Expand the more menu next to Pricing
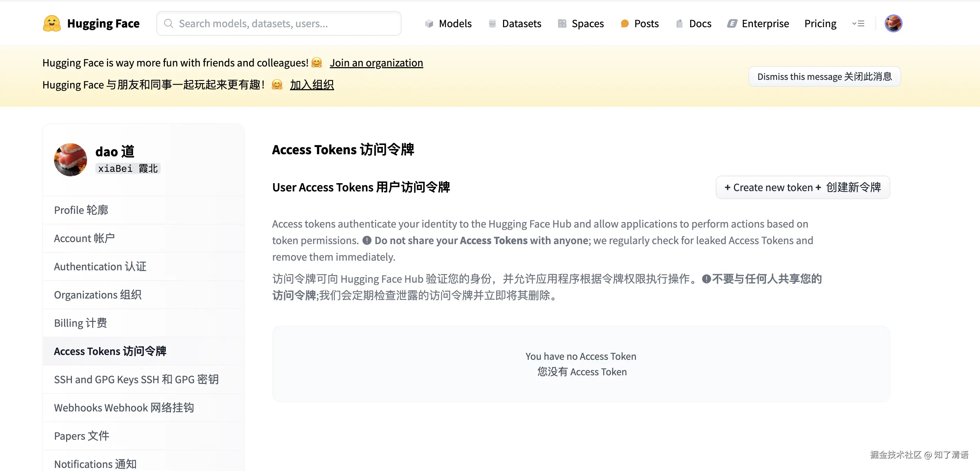The height and width of the screenshot is (471, 980). coord(858,24)
